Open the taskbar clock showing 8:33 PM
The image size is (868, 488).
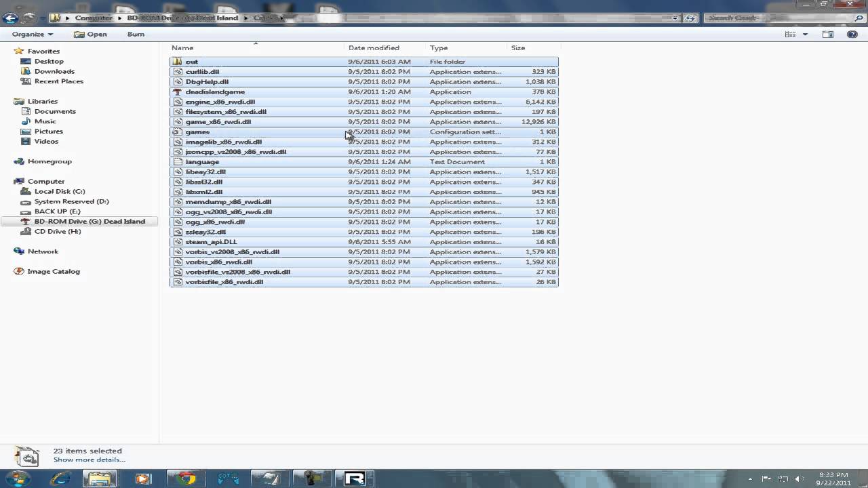[833, 479]
